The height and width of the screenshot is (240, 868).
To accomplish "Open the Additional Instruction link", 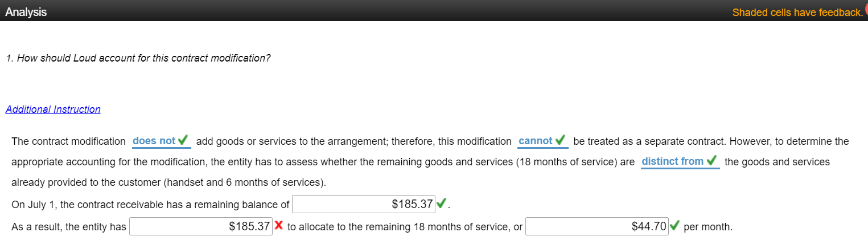I will click(53, 109).
